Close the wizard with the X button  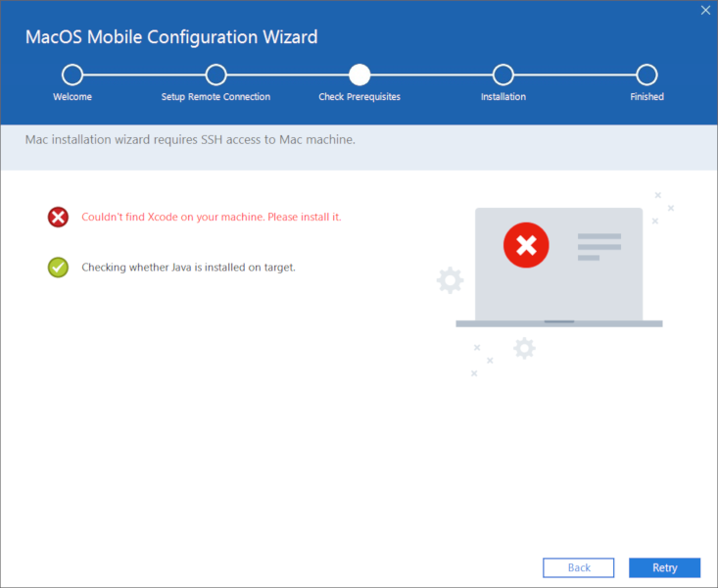pyautogui.click(x=705, y=10)
